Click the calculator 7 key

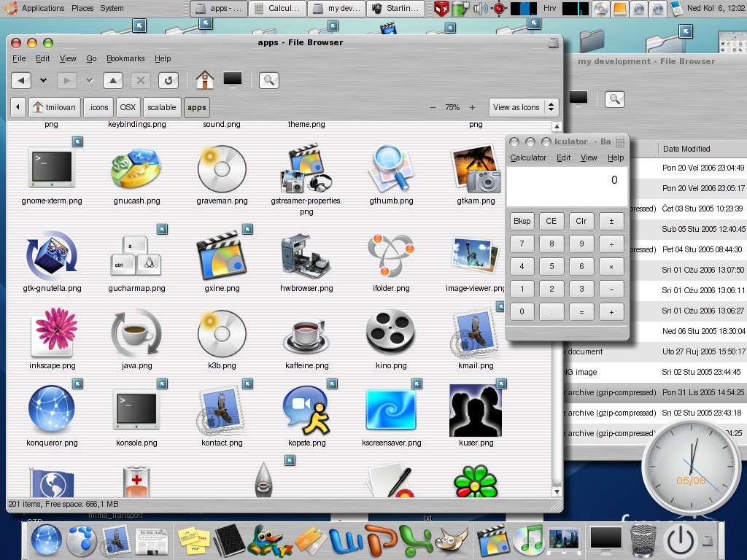tap(522, 244)
